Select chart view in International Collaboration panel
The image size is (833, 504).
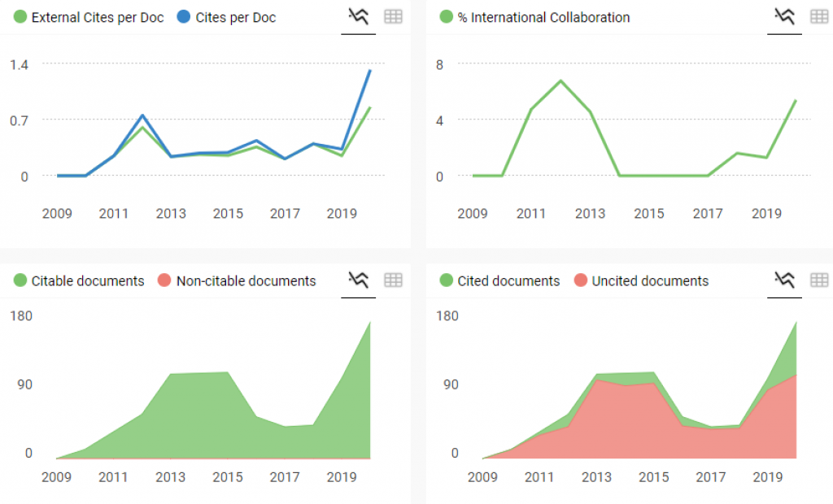784,16
